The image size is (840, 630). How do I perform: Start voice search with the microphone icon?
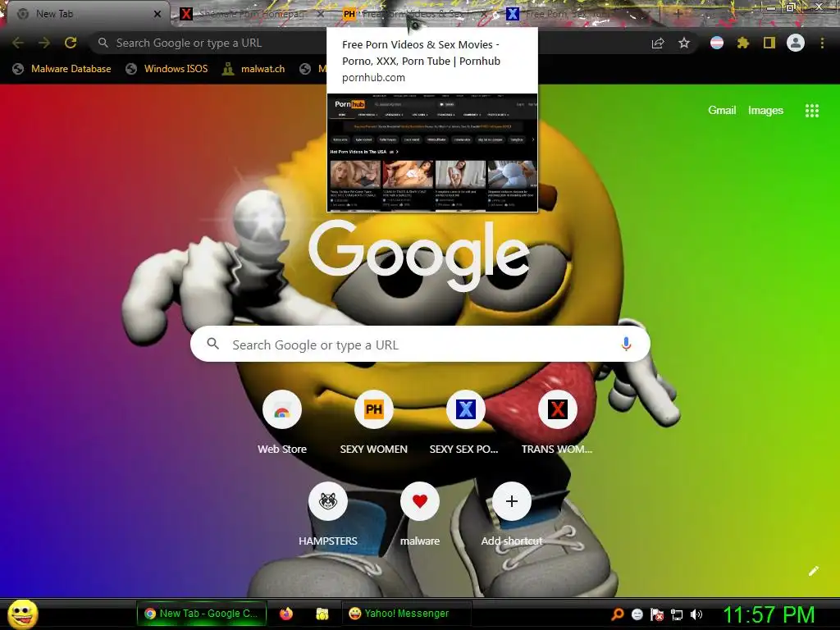click(x=626, y=344)
